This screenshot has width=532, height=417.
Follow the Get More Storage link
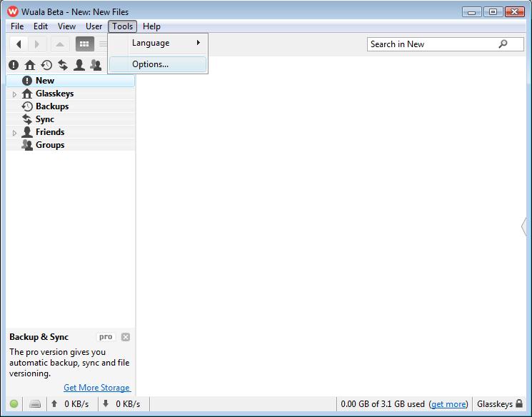[x=96, y=388]
